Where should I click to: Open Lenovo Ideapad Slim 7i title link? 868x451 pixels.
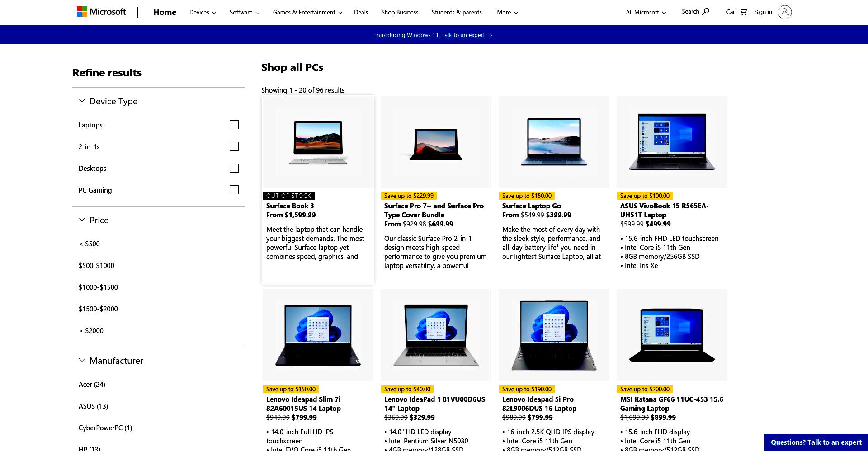click(x=303, y=404)
